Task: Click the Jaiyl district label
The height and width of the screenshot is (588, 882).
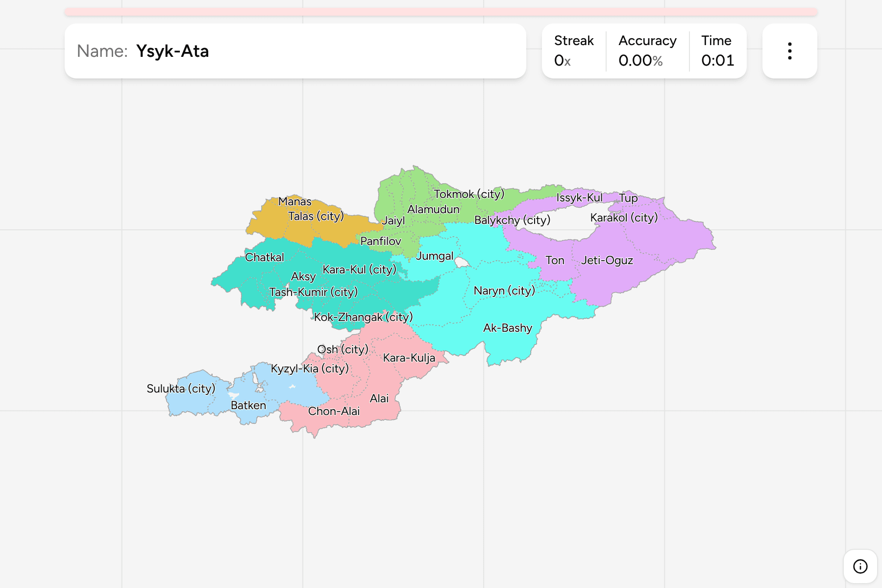Action: (x=393, y=220)
